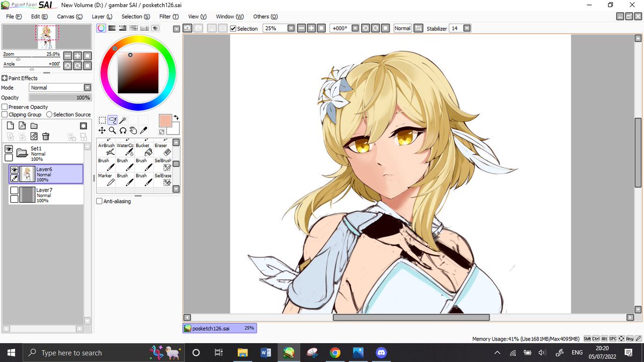Image resolution: width=644 pixels, height=362 pixels.
Task: Create a new linework layer
Action: coord(22,126)
